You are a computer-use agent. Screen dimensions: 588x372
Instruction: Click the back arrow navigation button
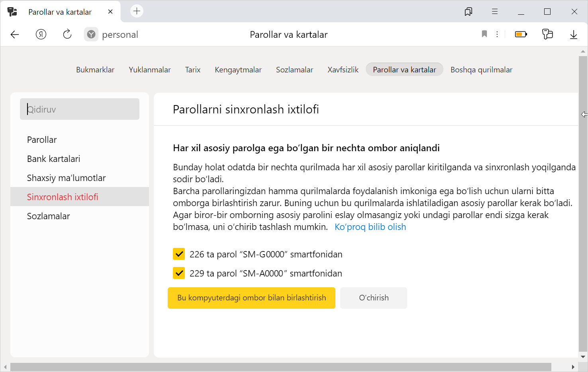coord(15,35)
